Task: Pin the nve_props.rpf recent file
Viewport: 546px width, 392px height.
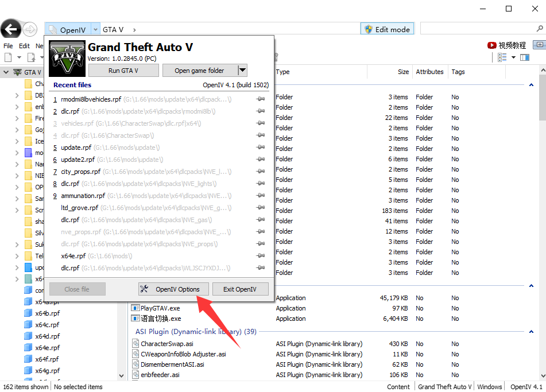Action: (x=261, y=231)
